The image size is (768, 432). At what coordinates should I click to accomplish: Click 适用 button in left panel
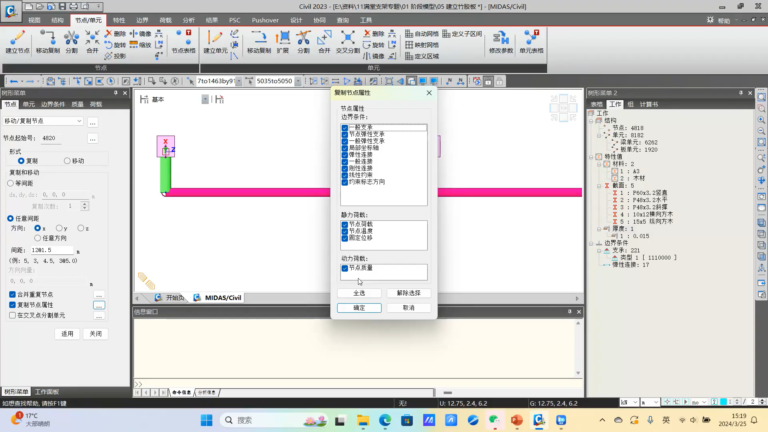point(67,334)
